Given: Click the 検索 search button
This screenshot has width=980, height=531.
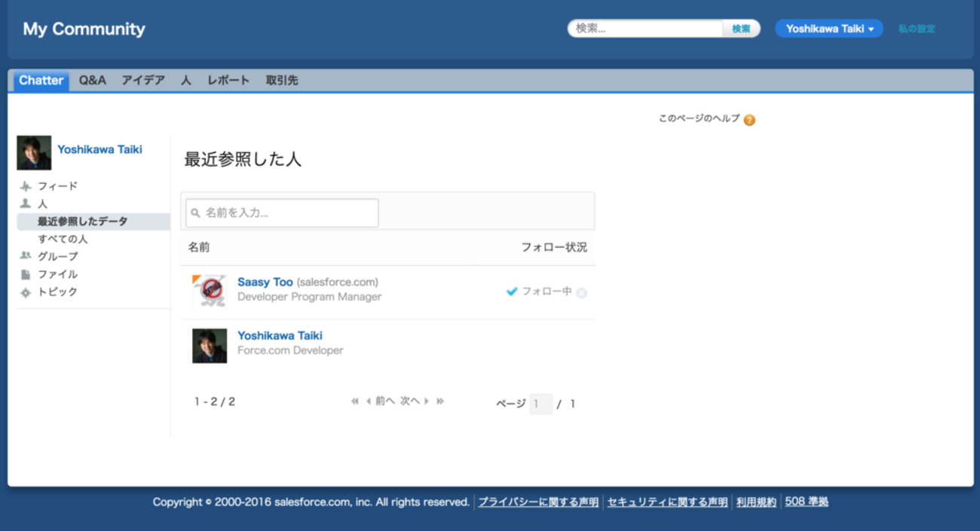Looking at the screenshot, I should (741, 29).
